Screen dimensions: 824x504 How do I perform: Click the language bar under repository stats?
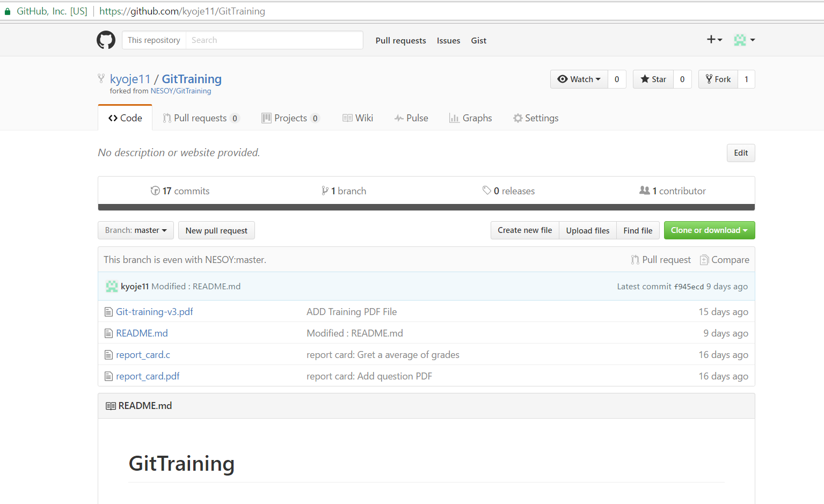click(426, 207)
